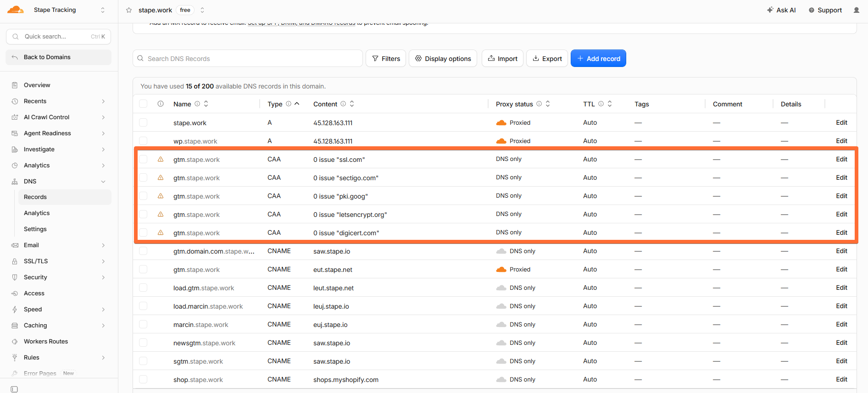The width and height of the screenshot is (868, 393).
Task: Add a new DNS record
Action: point(598,58)
